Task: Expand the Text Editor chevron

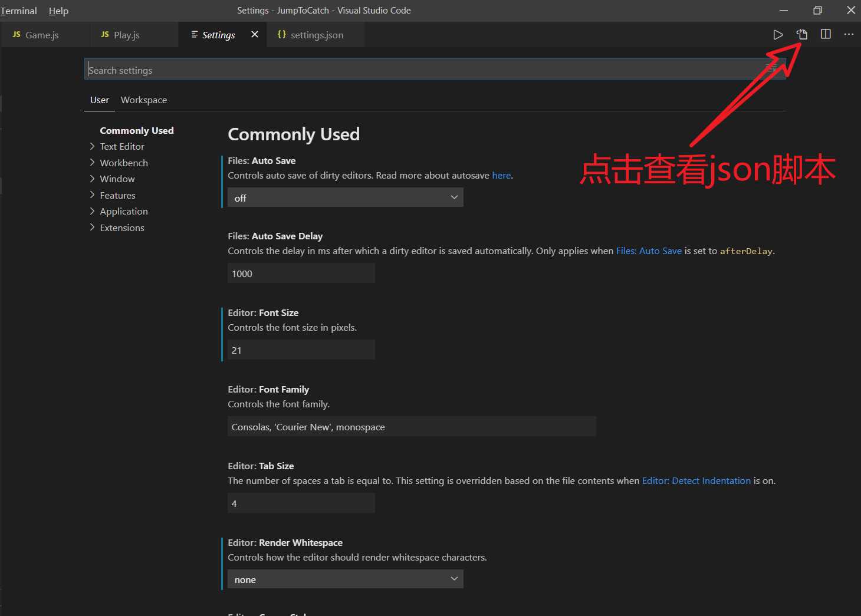Action: [92, 146]
